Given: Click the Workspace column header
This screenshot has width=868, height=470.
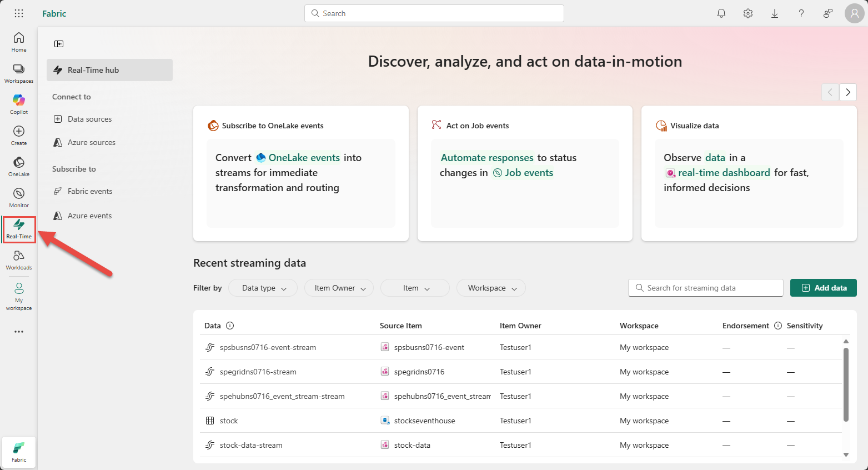Looking at the screenshot, I should [639, 326].
